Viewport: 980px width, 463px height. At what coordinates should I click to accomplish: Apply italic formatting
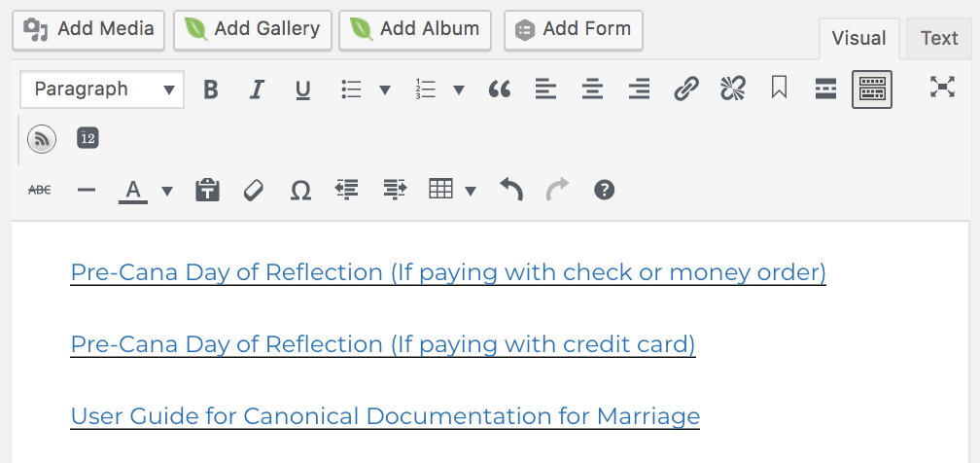[257, 89]
